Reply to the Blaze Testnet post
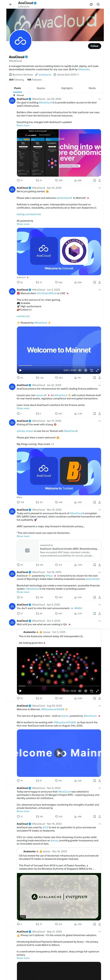The height and width of the screenshot is (980, 110). pos(18,502)
